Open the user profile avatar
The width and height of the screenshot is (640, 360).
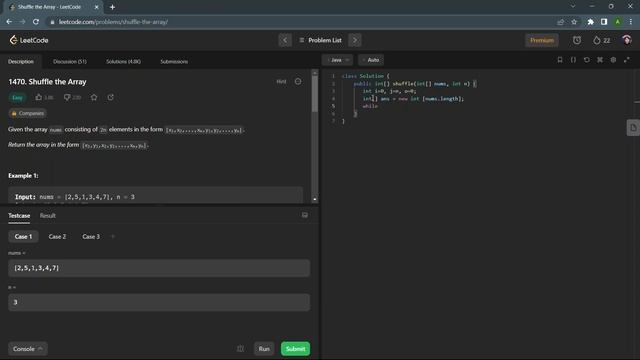(627, 40)
